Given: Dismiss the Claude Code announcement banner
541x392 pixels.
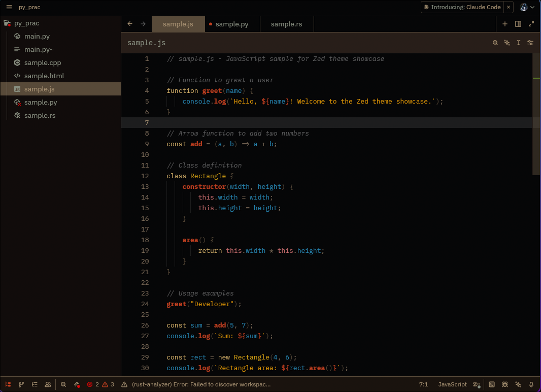Looking at the screenshot, I should 509,7.
